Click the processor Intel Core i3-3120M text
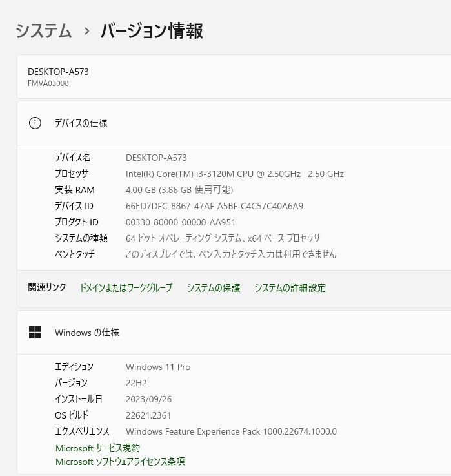 click(234, 174)
